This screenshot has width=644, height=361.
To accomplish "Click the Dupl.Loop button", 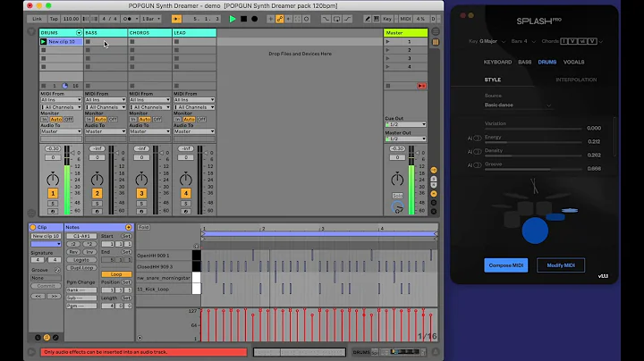I will pos(81,267).
